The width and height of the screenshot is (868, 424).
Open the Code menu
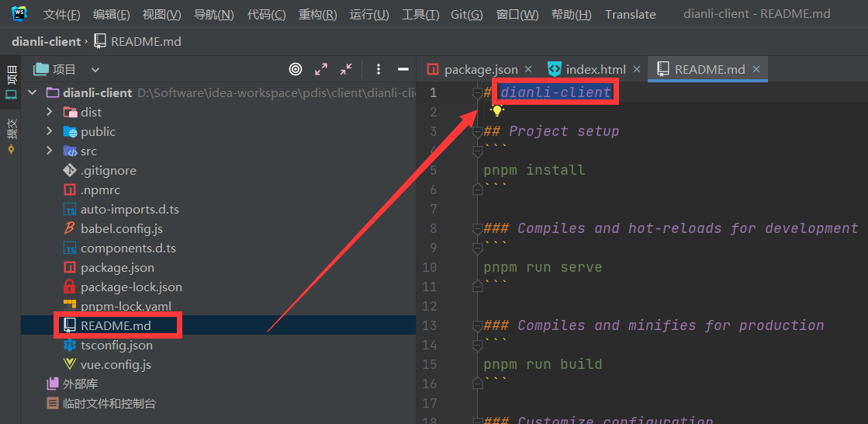(x=266, y=15)
